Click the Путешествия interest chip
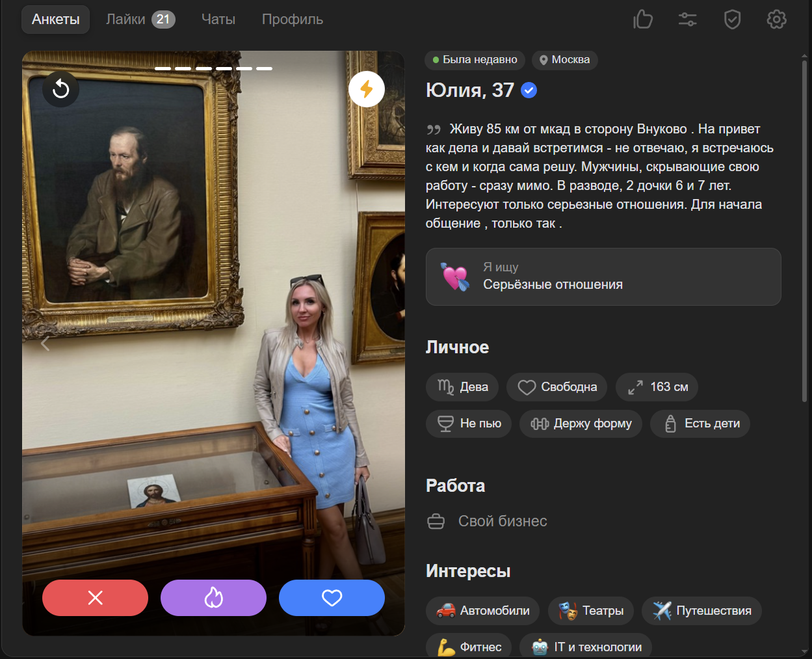 coord(701,611)
